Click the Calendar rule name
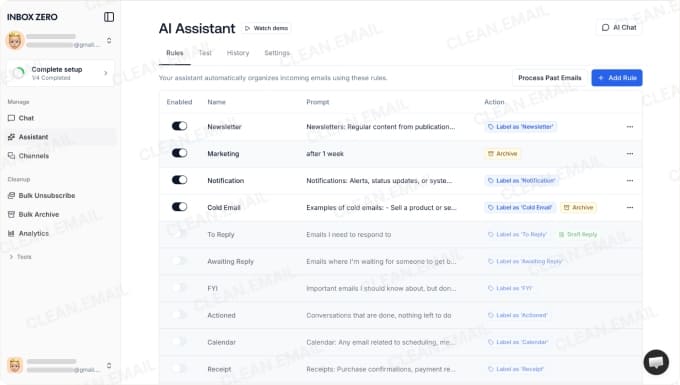This screenshot has height=385, width=680. pos(221,342)
